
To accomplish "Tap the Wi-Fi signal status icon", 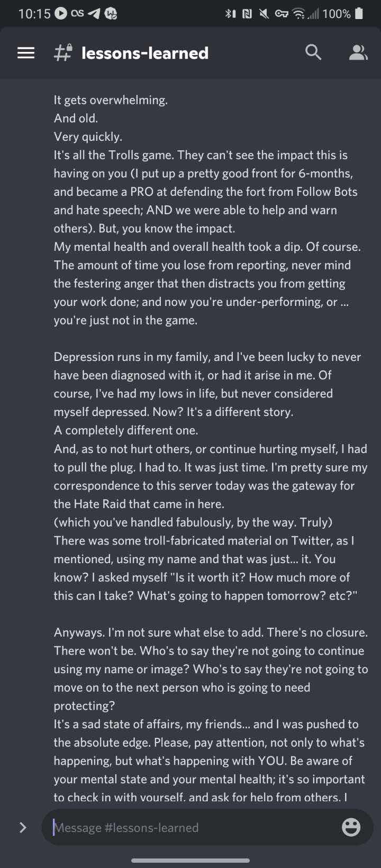I will [x=300, y=14].
